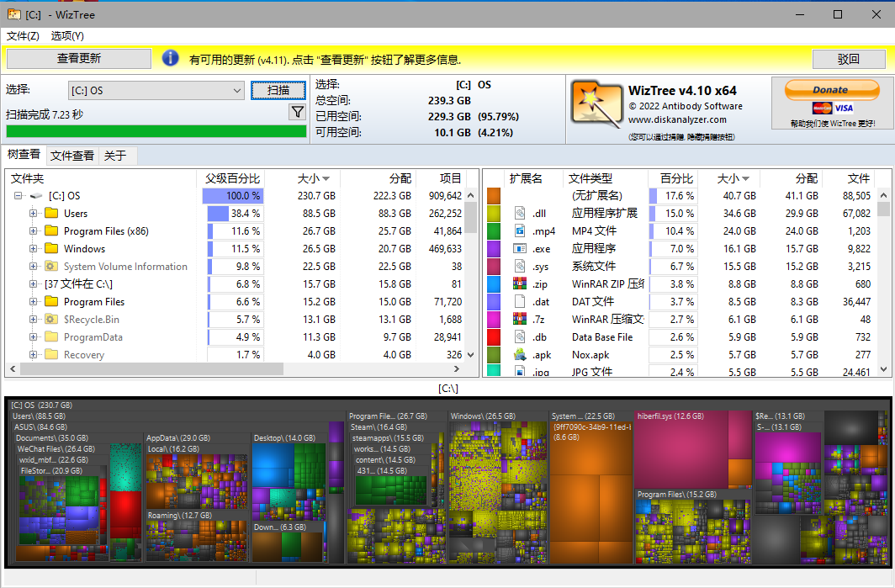Click the .apk Nox icon
The height and width of the screenshot is (588, 895).
tap(520, 354)
